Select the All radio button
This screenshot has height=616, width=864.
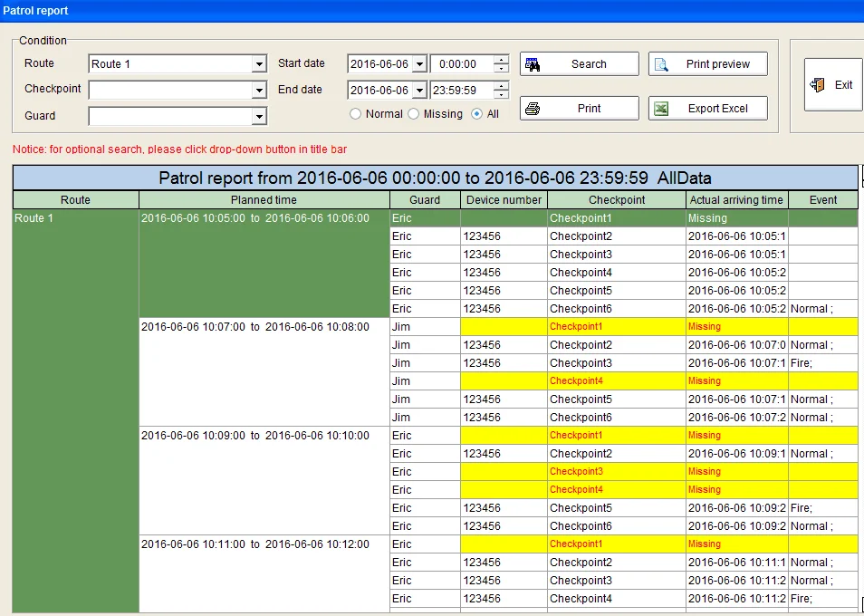click(477, 114)
